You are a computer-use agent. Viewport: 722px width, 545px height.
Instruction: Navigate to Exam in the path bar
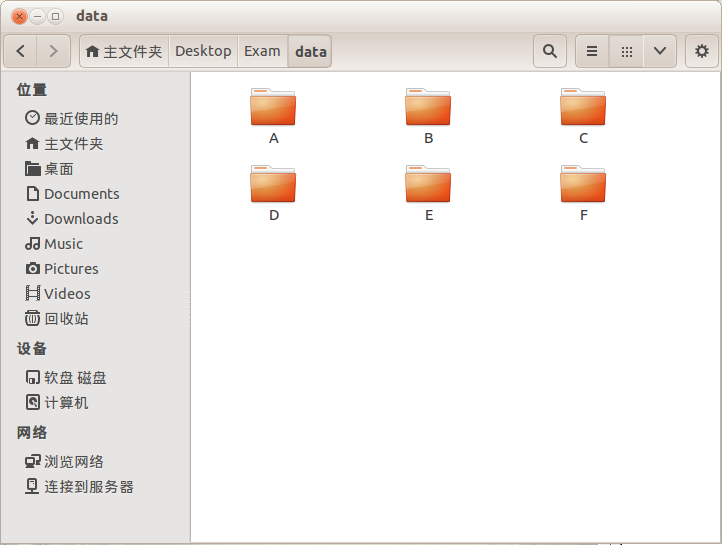(262, 51)
